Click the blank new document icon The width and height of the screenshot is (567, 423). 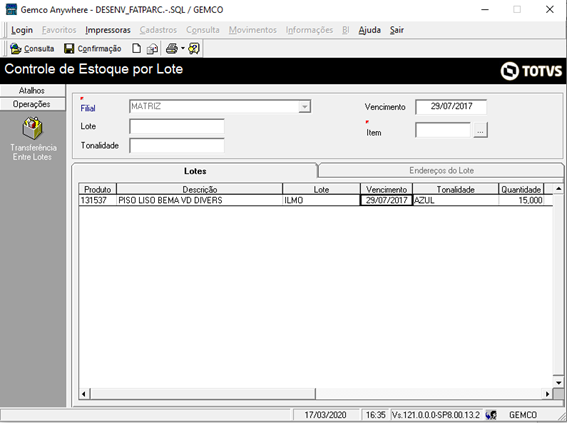click(x=136, y=48)
